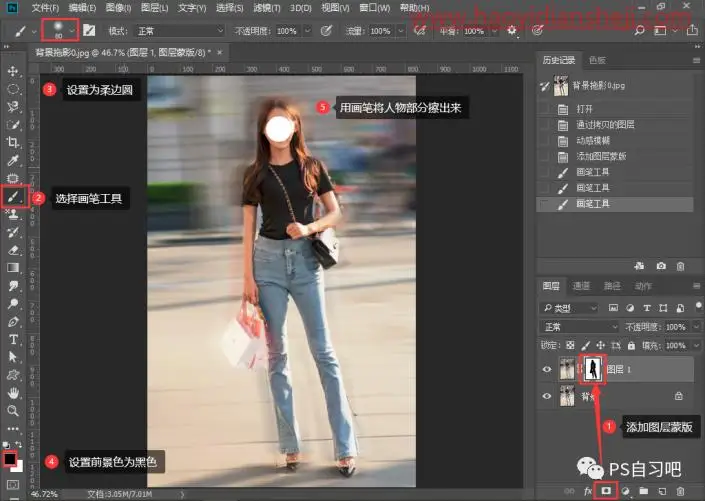This screenshot has height=501, width=705.
Task: Select the Dodge tool
Action: pyautogui.click(x=13, y=304)
